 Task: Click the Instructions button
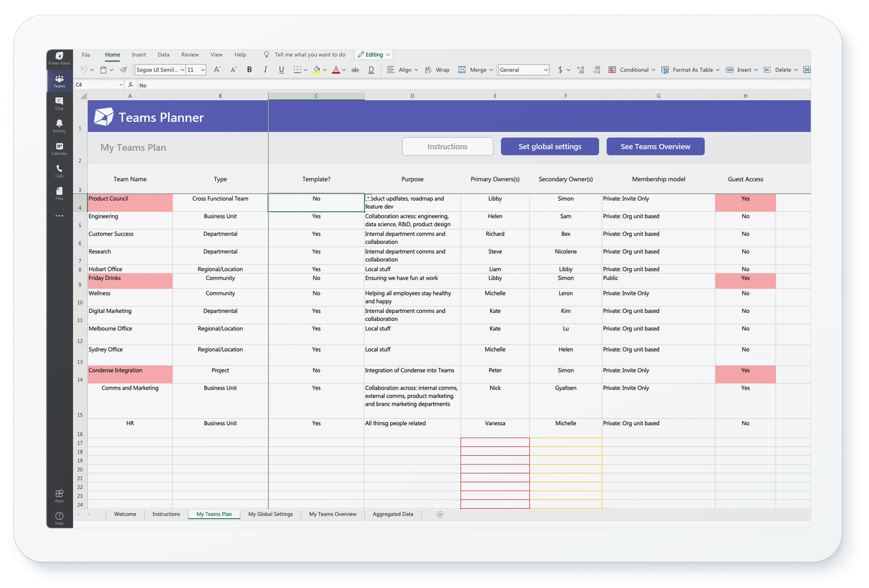pos(447,147)
